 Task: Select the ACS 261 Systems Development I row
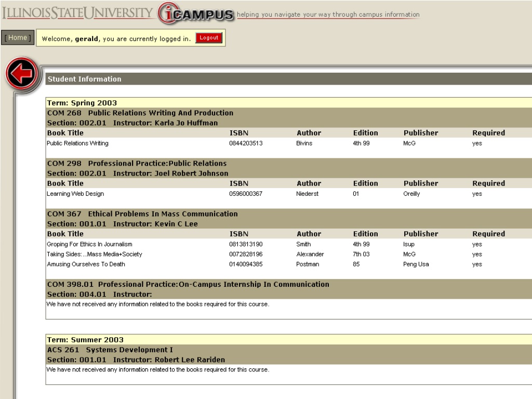point(289,350)
